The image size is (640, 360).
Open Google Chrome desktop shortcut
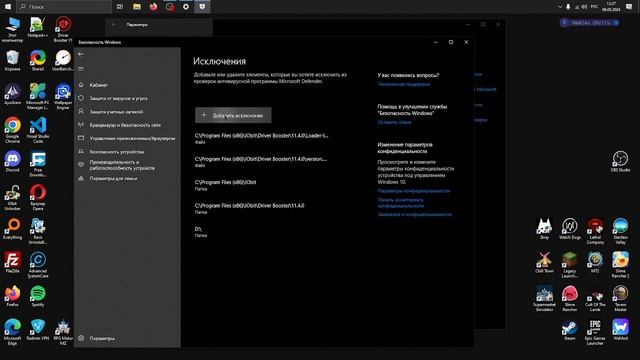click(x=12, y=130)
